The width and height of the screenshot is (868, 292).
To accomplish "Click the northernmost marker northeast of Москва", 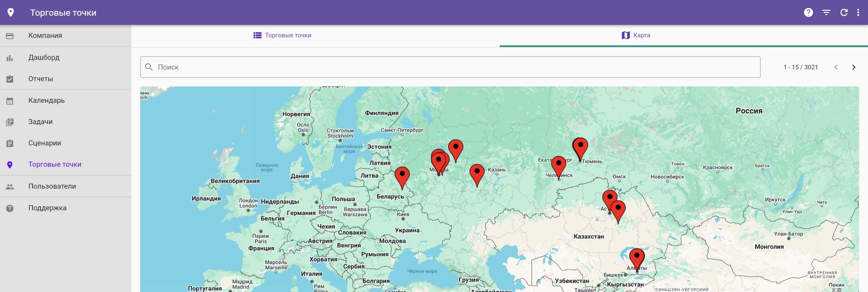I will (456, 149).
